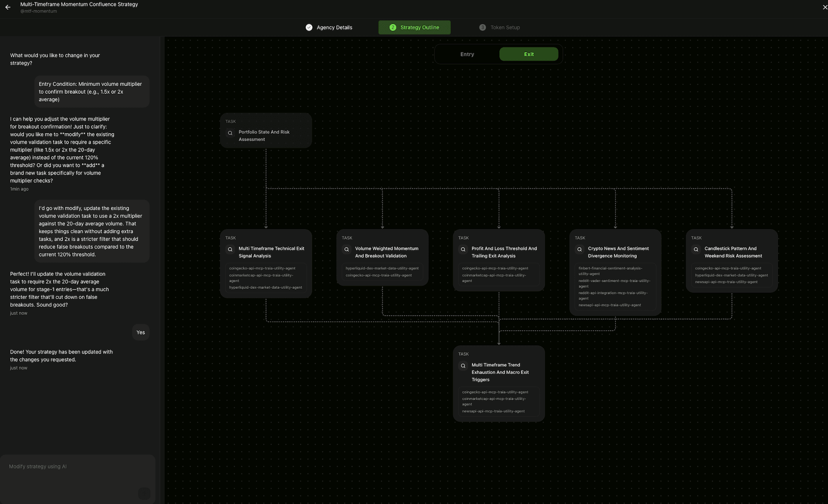The image size is (828, 504).
Task: Select the hyperliquid-dex-market-data-utility-agent tag on Volume Weighted task
Action: click(x=382, y=268)
